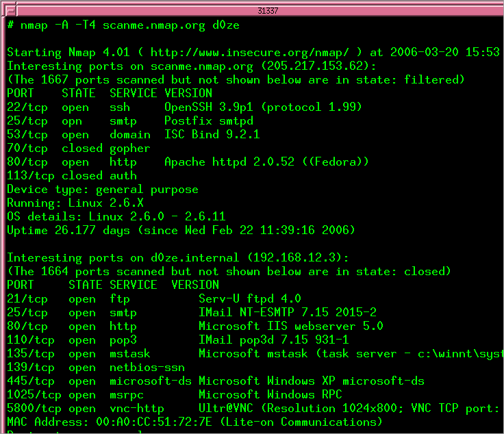Screen dimensions: 504x434
Task: Select the 135/tcp mstask port entry
Action: click(x=79, y=354)
